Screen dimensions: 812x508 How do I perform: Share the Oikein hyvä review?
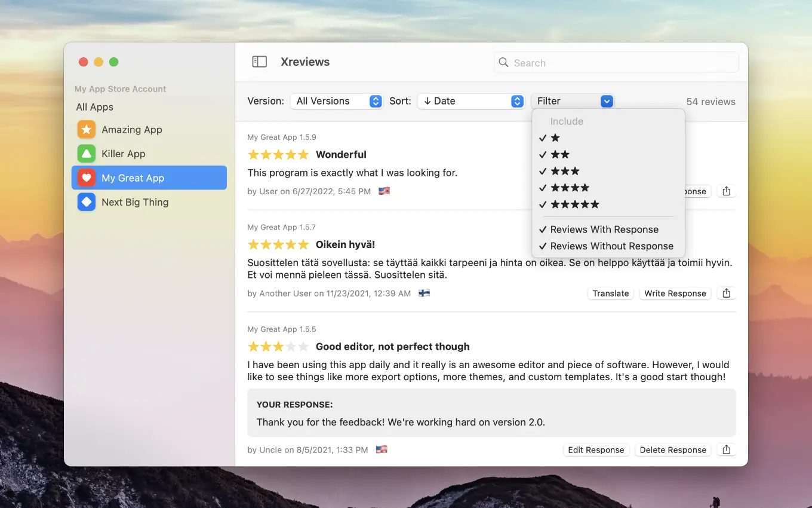coord(726,293)
